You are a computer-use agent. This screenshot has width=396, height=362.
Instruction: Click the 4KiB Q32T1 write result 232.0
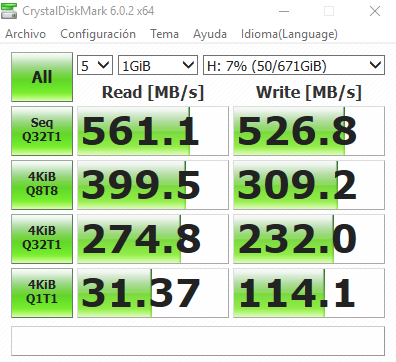309,239
